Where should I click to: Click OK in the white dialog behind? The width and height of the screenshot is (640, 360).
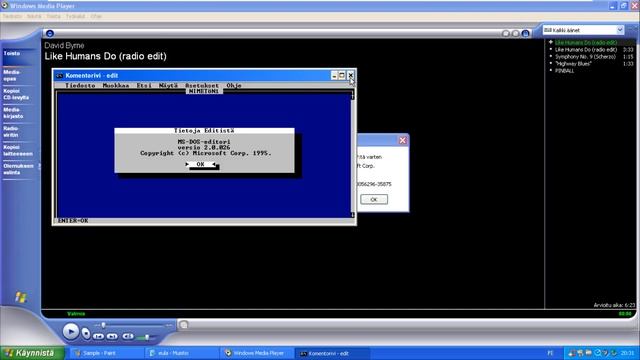point(374,200)
